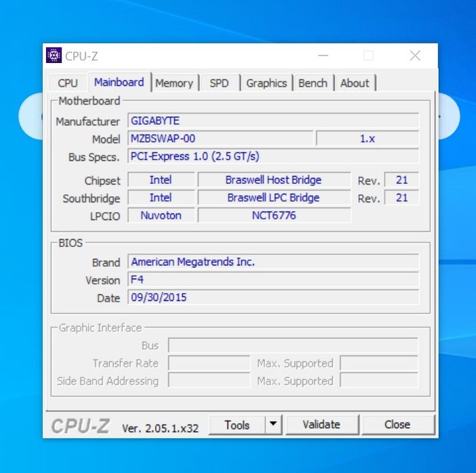Click the 1.x model revision field
Image resolution: width=476 pixels, height=473 pixels.
tap(367, 139)
